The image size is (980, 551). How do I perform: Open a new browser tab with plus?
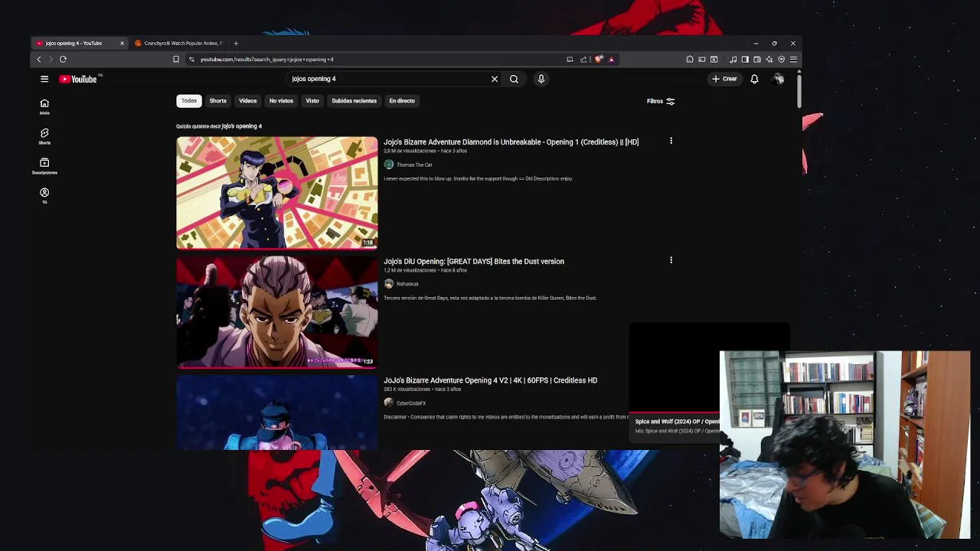236,43
